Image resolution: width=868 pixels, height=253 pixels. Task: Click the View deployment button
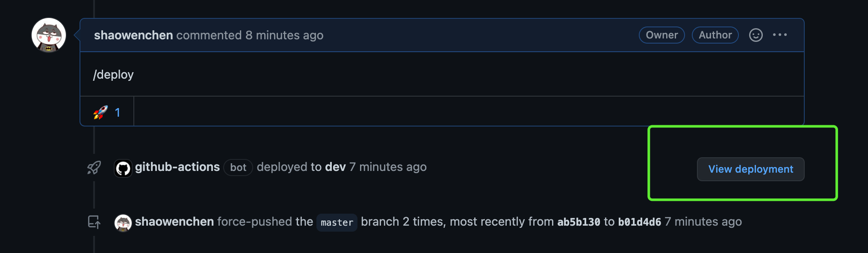pos(750,169)
